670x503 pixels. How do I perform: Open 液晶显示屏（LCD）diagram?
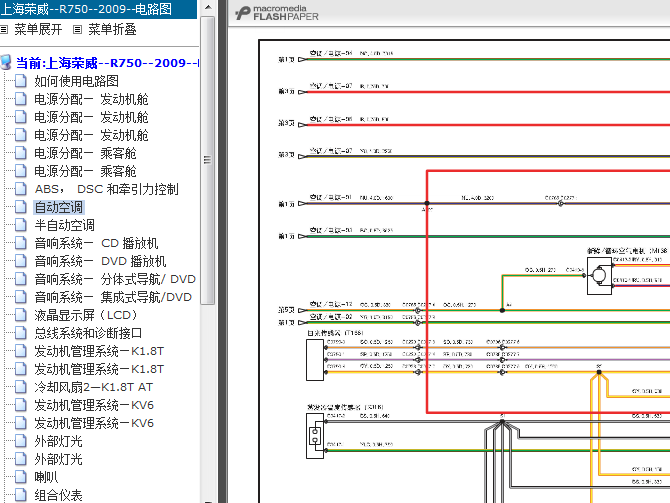86,315
